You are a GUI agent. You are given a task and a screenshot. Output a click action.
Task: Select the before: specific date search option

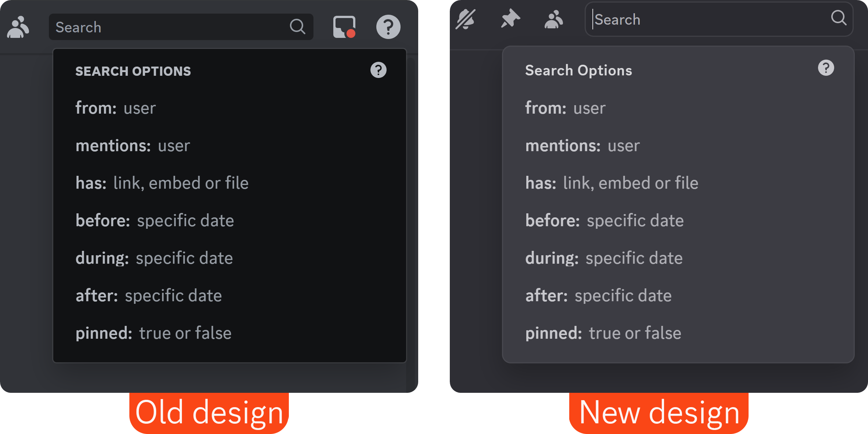tap(154, 220)
